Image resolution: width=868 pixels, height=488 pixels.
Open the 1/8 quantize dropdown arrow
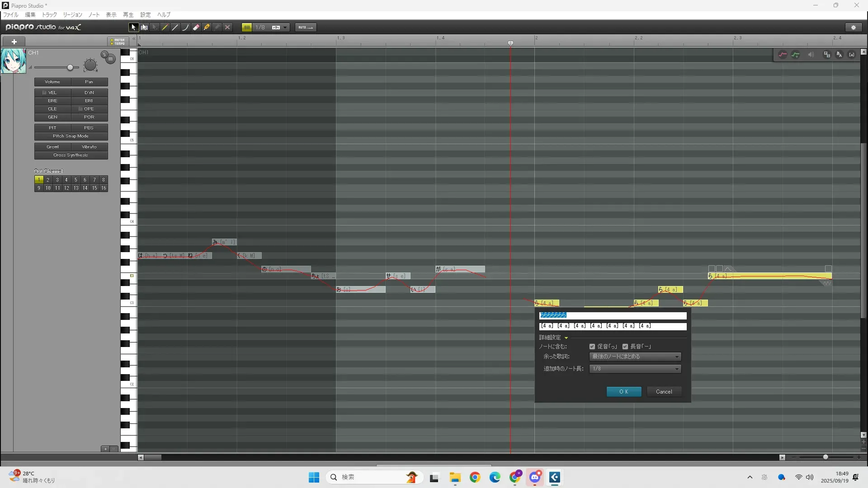tap(285, 28)
